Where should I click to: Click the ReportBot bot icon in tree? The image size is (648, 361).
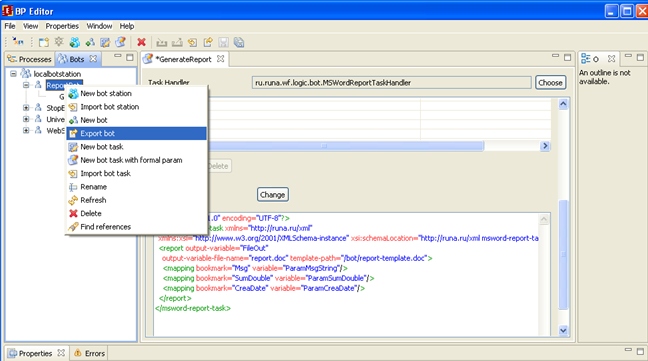coord(38,85)
